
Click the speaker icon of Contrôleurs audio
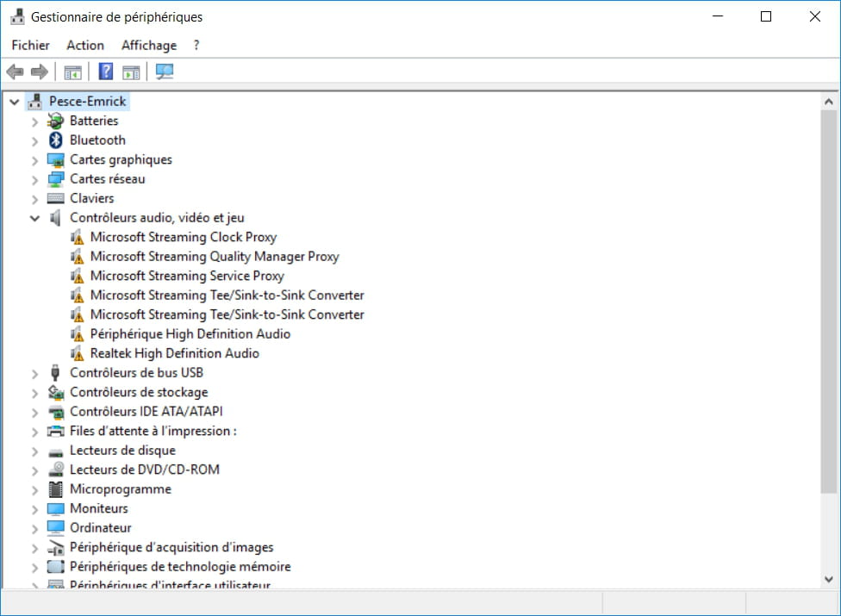pyautogui.click(x=55, y=218)
